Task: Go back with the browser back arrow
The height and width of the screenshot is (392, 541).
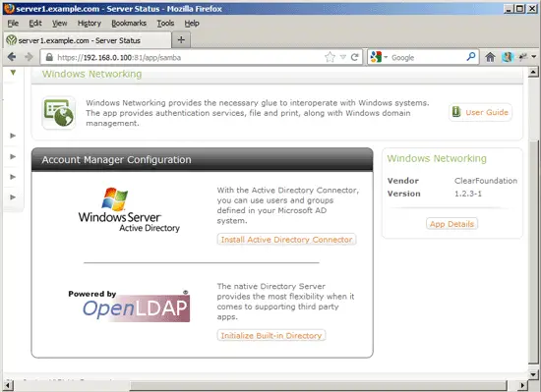Action: point(12,57)
